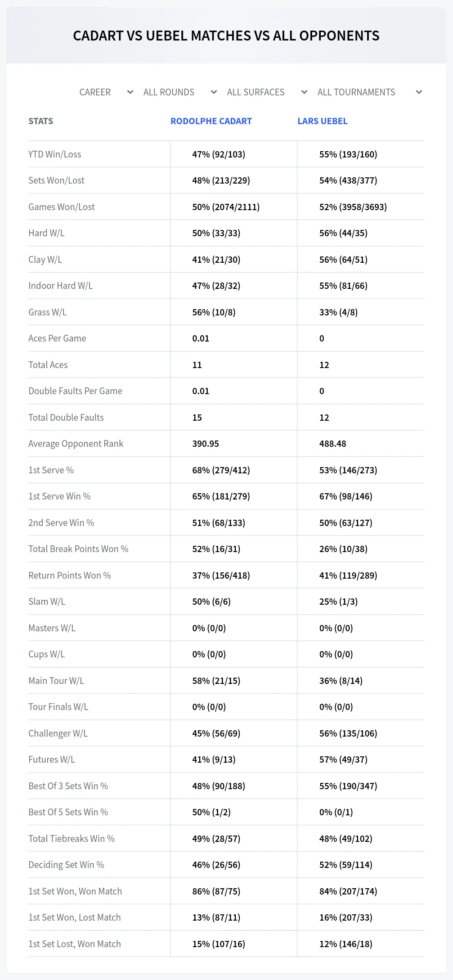Screen dimensions: 453x980
Task: Click the STATS column header
Action: [40, 121]
